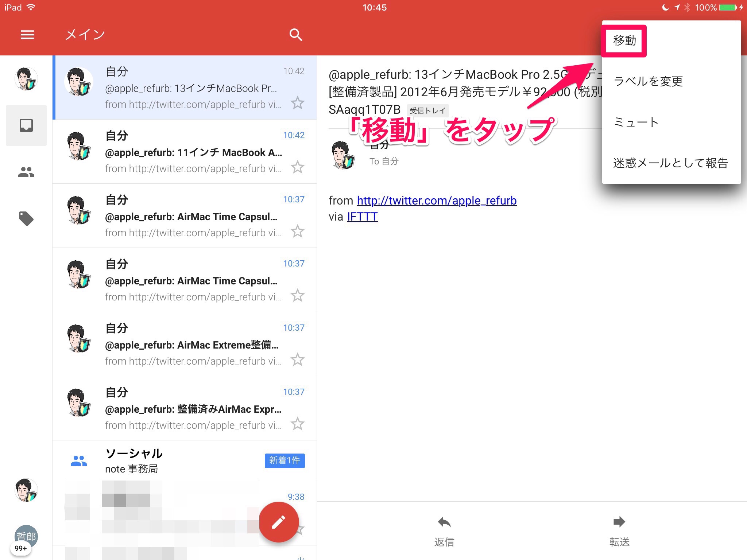Open the ソーシャル note 事務局 row
Viewport: 747px width, 560px height.
[x=185, y=461]
